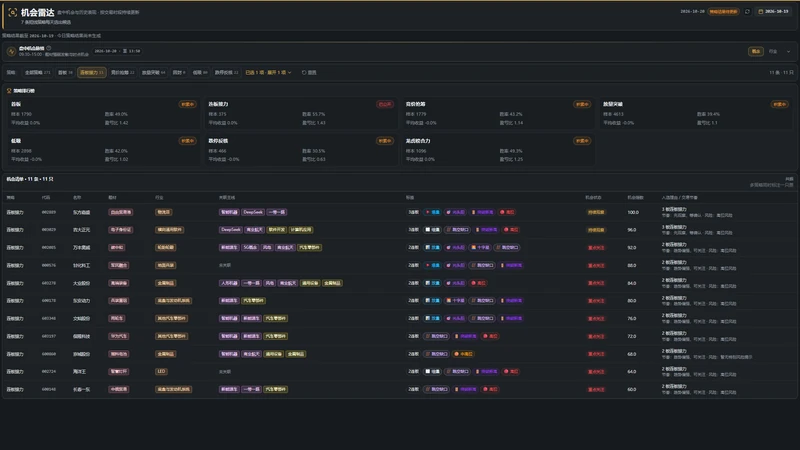Click stock name 大业股份

point(82,283)
